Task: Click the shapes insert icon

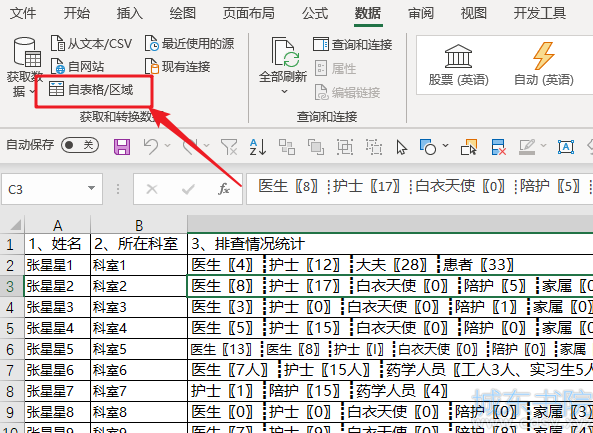Action: 428,147
